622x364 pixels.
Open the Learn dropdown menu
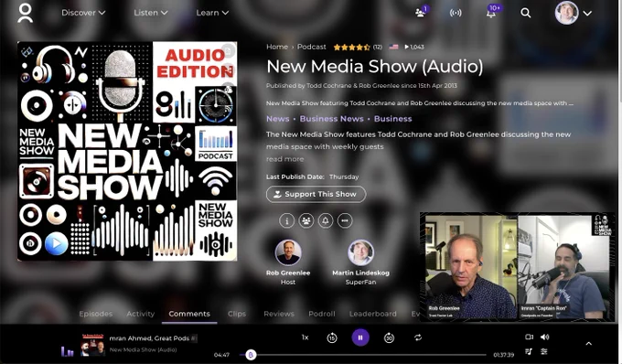coord(212,13)
